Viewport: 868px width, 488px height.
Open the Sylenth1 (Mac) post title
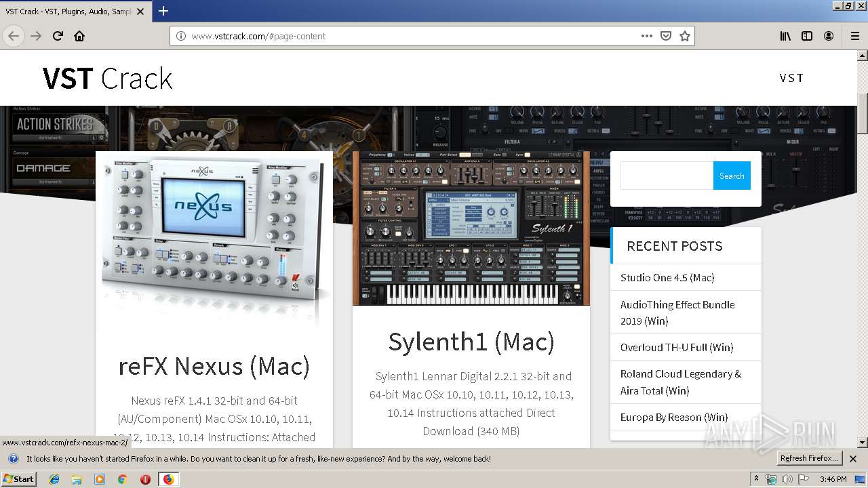pyautogui.click(x=471, y=342)
